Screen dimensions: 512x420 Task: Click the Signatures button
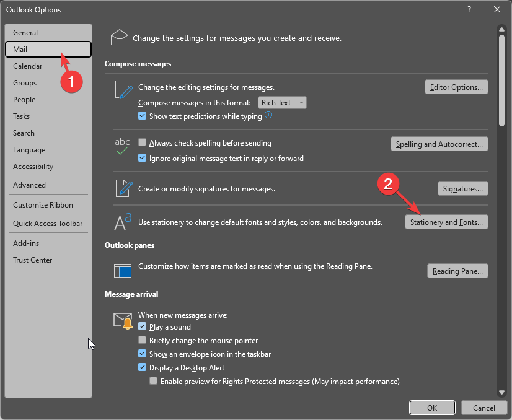click(462, 188)
